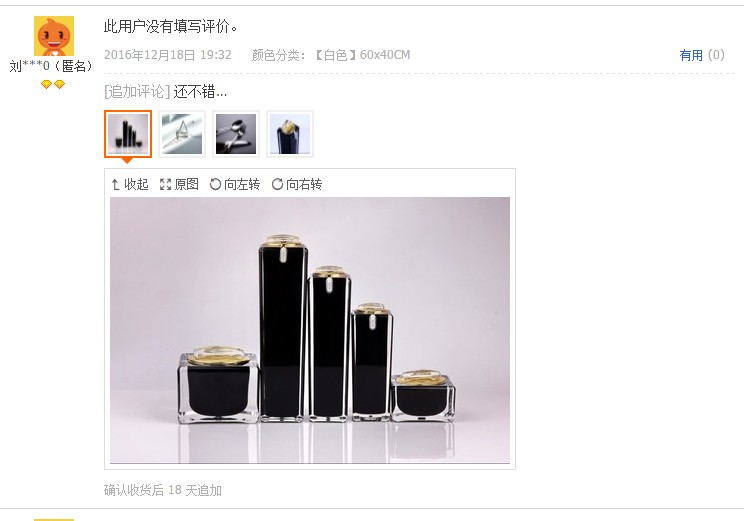Select the third thumbnail showing spoon

click(x=236, y=134)
